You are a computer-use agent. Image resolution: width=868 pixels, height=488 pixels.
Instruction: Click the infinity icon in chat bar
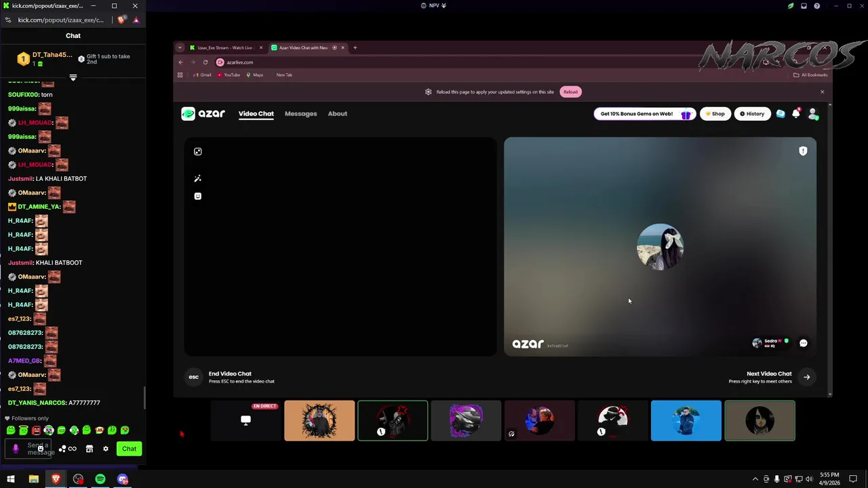pos(73,449)
